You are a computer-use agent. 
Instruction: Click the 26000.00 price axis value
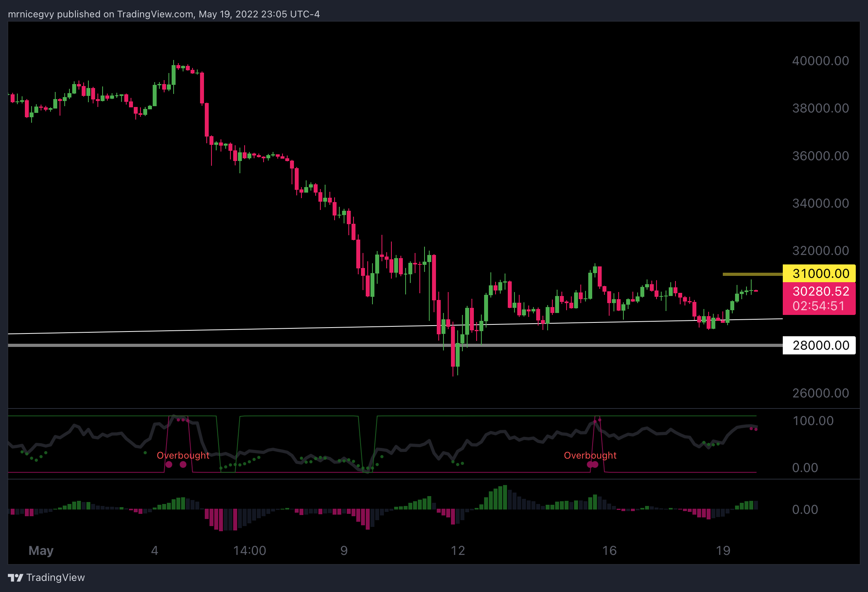tap(821, 393)
